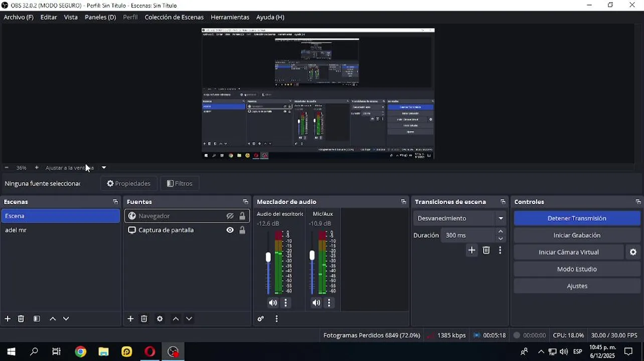Move source down arrow in Fuentes panel

[x=189, y=319]
